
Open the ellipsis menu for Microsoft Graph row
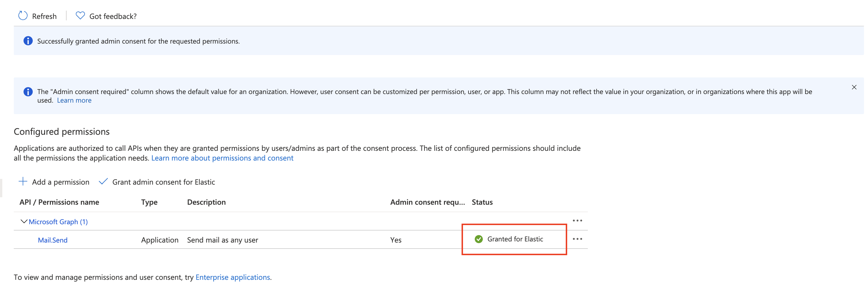[x=578, y=221]
